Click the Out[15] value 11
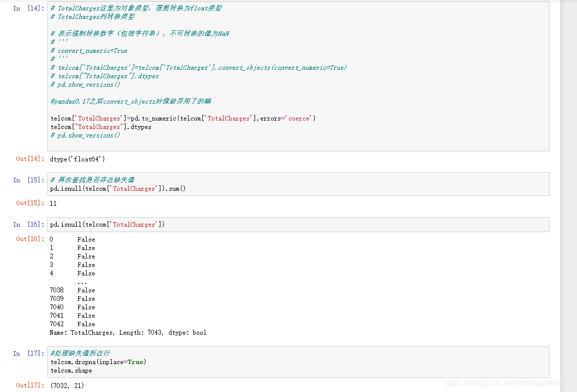Viewport: 577px width, 392px height. click(x=53, y=203)
